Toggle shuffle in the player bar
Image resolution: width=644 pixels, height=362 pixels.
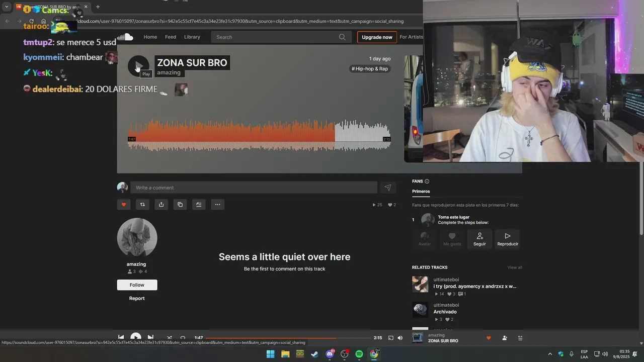coord(169,338)
